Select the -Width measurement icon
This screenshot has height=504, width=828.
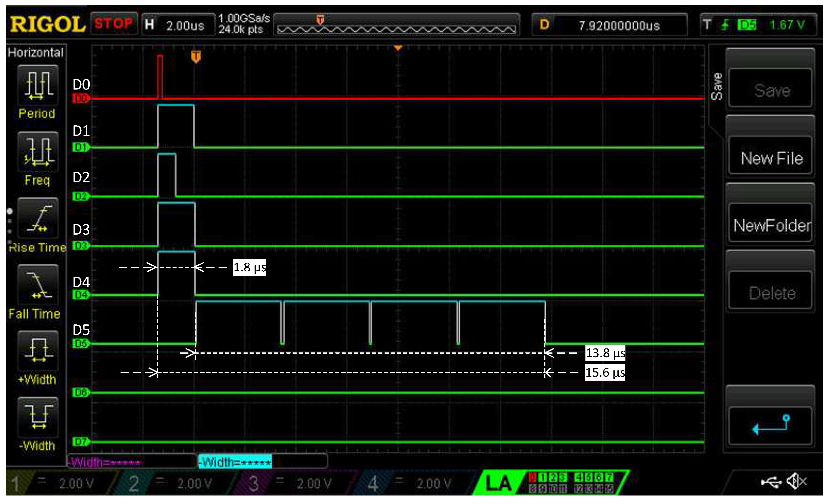(38, 417)
